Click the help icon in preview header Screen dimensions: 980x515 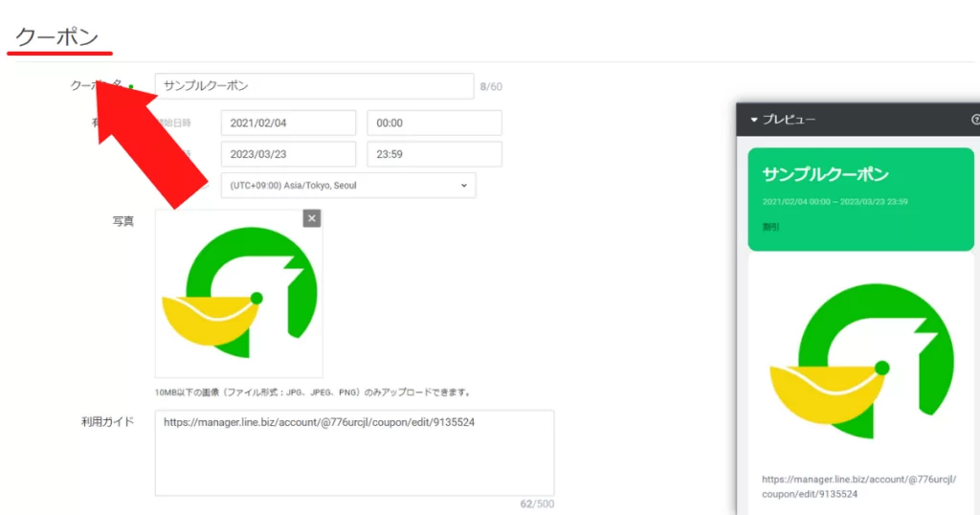tap(975, 120)
